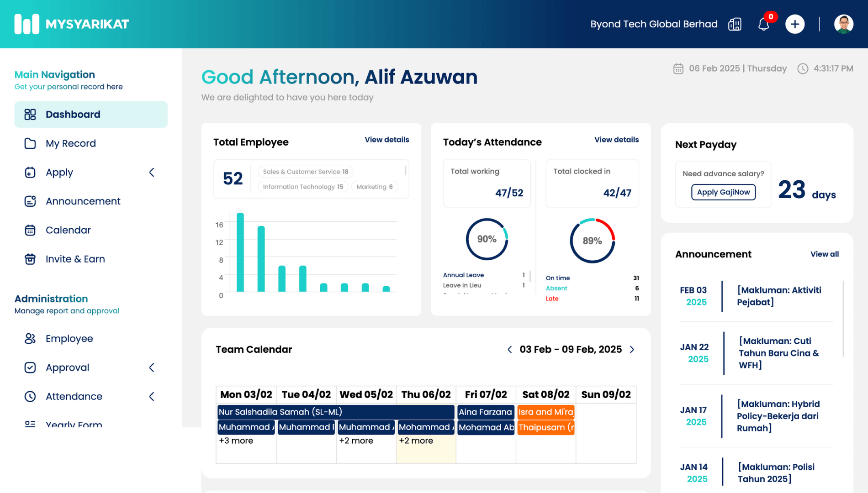This screenshot has height=493, width=868.
Task: Click the Annual Leave row
Action: tap(484, 275)
